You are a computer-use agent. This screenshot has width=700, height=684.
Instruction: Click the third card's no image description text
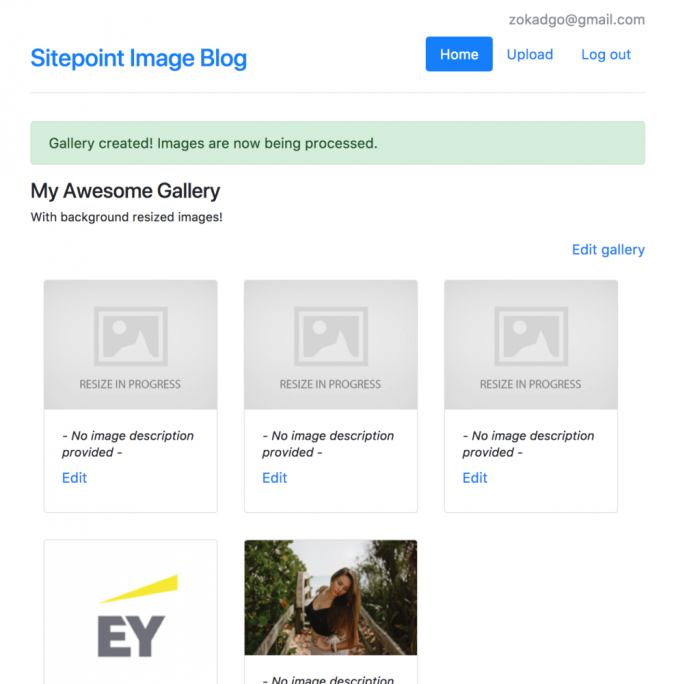[x=528, y=444]
